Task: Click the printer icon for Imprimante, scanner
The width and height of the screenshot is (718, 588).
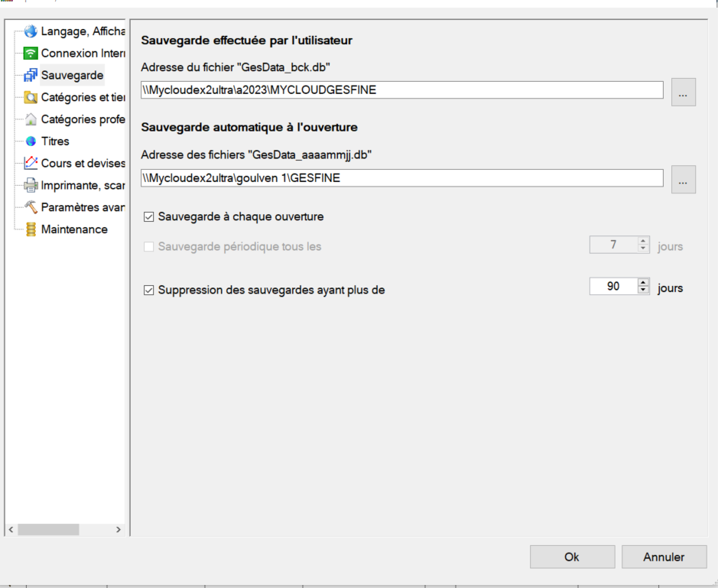Action: point(31,185)
